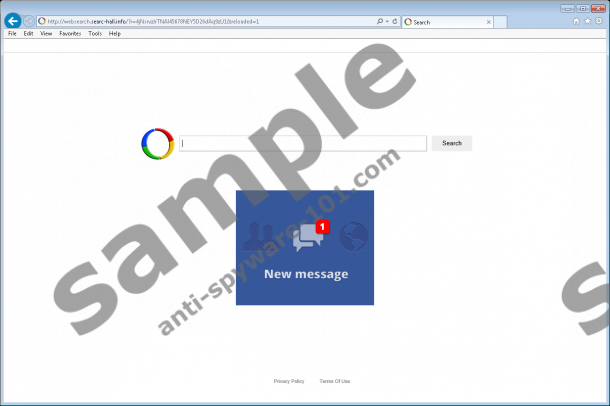Click the refresh page icon
This screenshot has width=610, height=406.
click(x=395, y=21)
